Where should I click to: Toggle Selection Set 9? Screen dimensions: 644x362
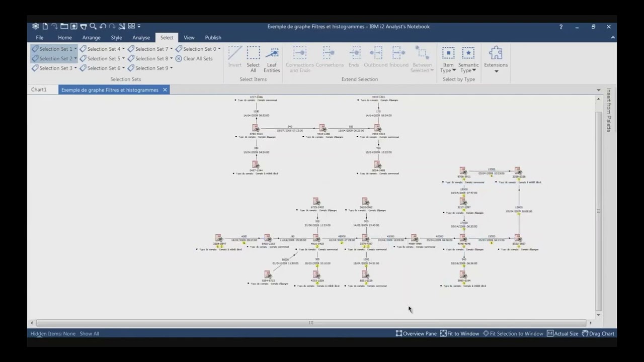click(x=147, y=68)
